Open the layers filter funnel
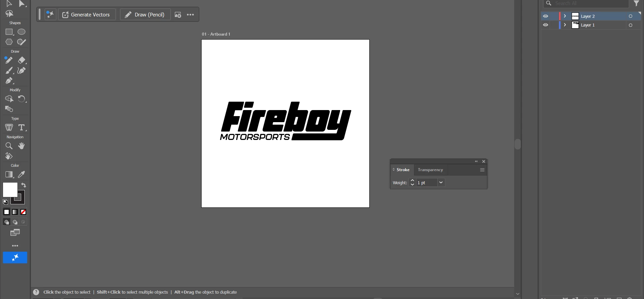Viewport: 644px width, 299px height. click(636, 3)
